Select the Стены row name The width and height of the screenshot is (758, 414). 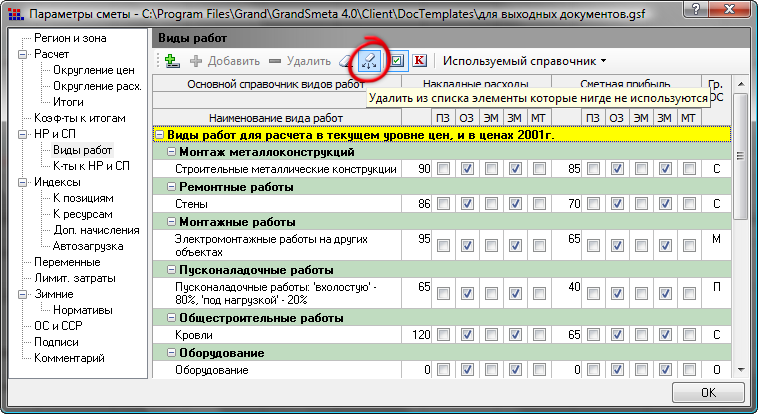point(191,204)
